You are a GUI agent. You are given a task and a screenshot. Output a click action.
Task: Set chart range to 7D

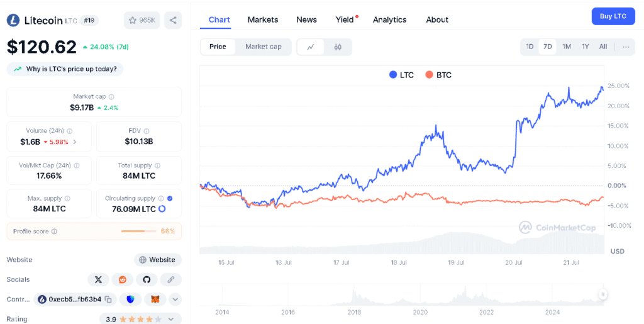coord(548,47)
